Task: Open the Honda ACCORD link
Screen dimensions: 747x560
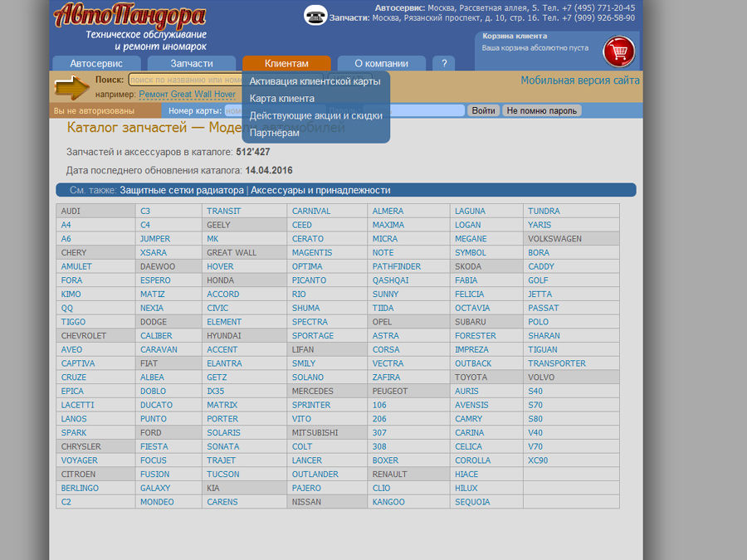Action: click(x=223, y=295)
